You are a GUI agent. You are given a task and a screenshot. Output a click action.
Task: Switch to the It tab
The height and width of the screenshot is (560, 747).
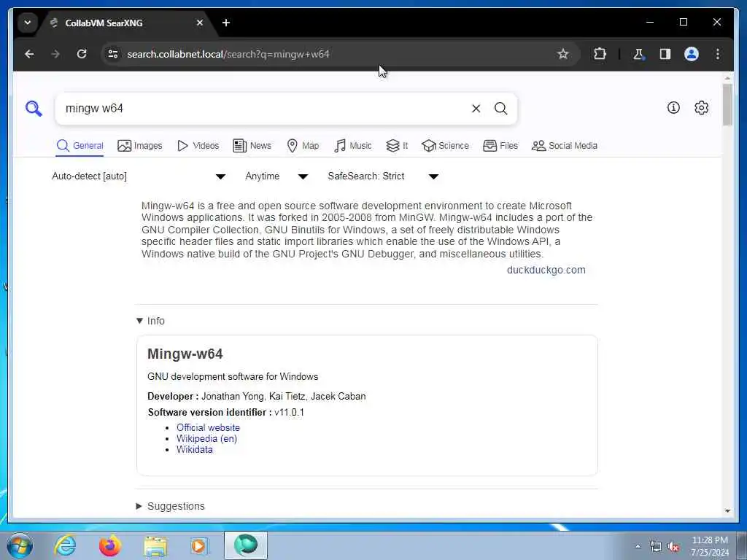[x=397, y=146]
